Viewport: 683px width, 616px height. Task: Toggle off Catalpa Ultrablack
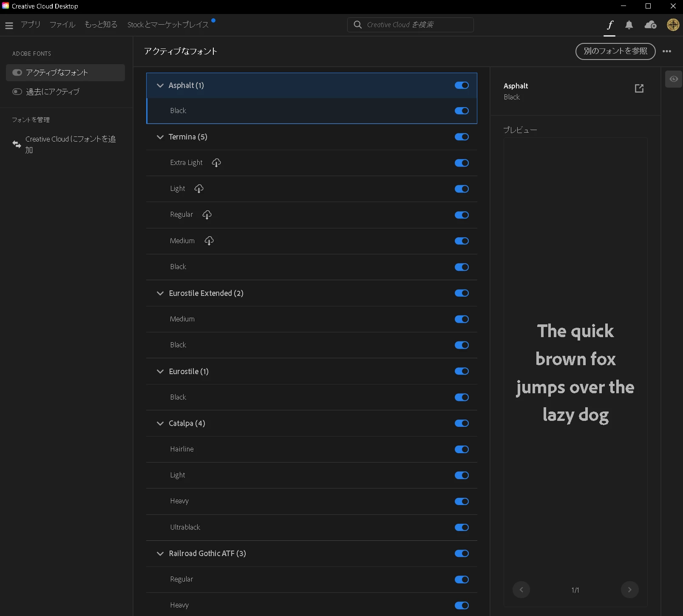pyautogui.click(x=462, y=528)
